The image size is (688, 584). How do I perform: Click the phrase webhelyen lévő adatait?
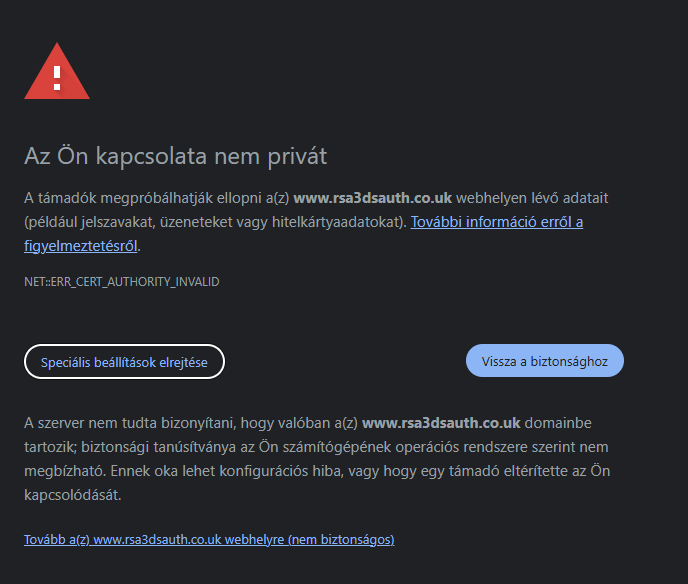[532, 198]
